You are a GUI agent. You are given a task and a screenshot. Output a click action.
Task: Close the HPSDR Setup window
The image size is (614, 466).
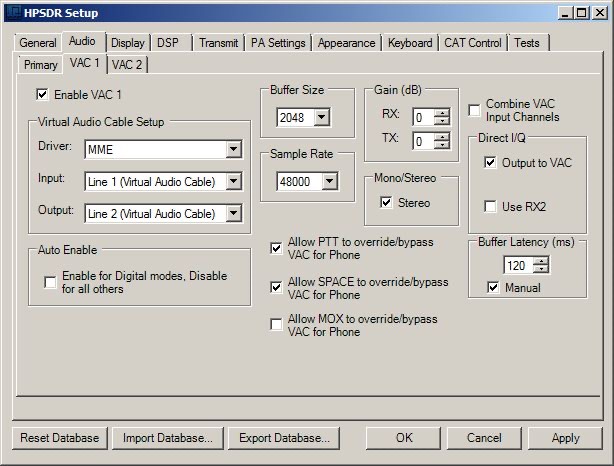tap(600, 13)
